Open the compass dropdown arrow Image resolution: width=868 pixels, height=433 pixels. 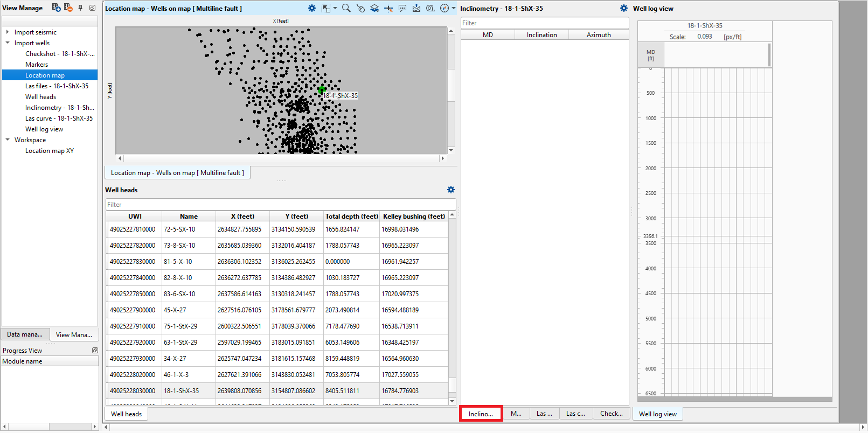(x=454, y=8)
